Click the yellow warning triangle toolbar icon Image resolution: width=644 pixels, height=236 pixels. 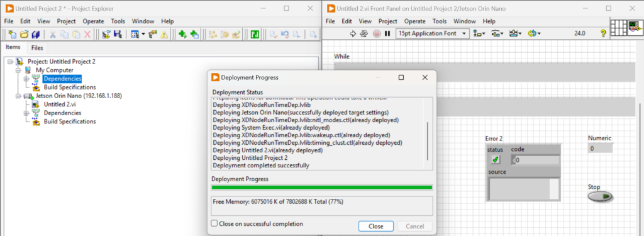point(164,35)
